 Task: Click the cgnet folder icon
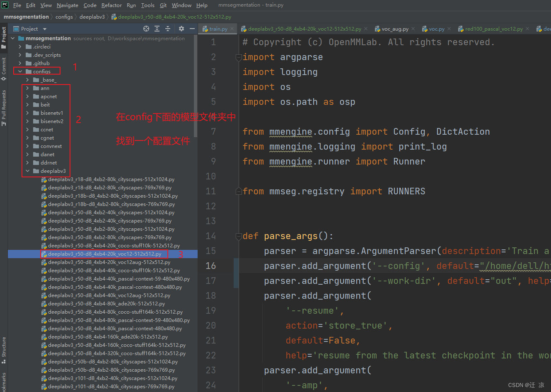36,138
